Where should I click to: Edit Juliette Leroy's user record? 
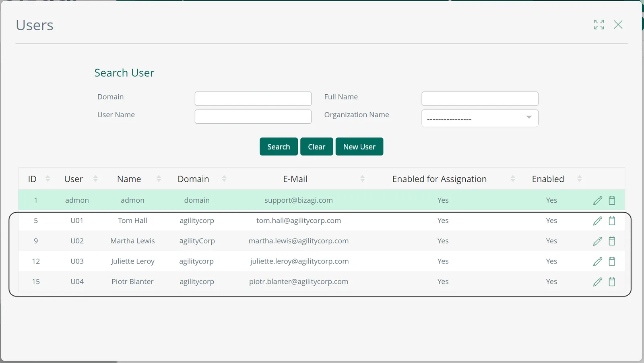(x=598, y=261)
